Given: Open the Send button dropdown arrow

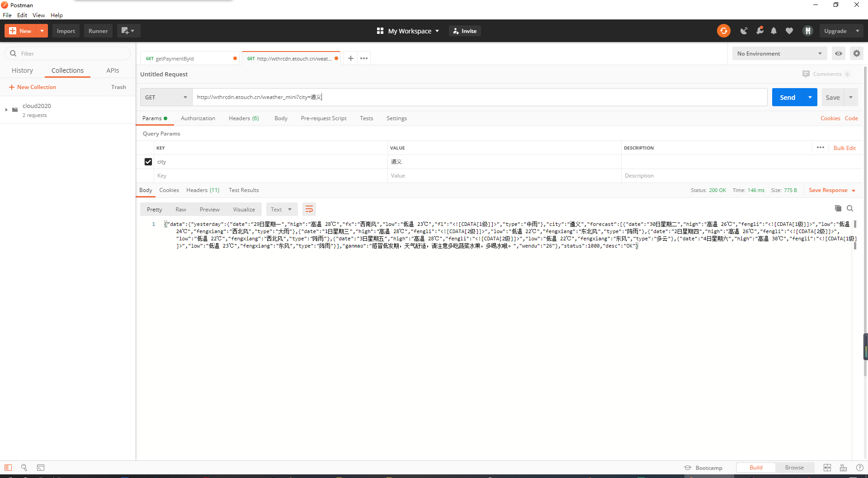Looking at the screenshot, I should coord(810,97).
